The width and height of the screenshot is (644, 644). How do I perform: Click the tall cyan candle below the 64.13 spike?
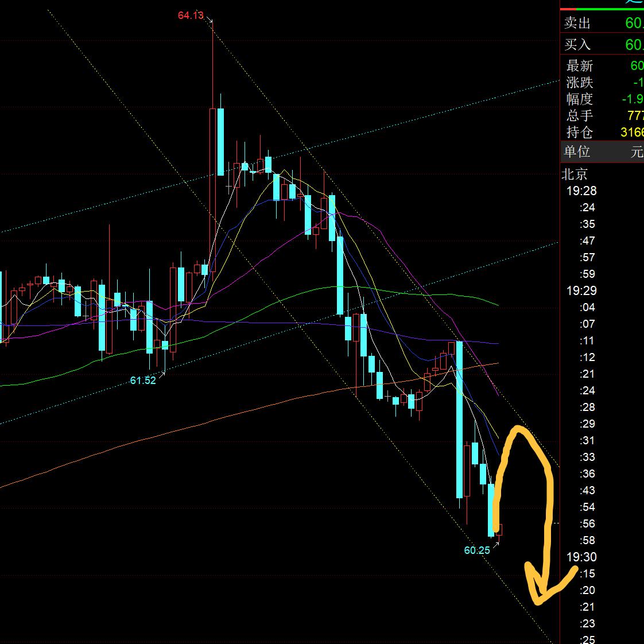(x=220, y=141)
